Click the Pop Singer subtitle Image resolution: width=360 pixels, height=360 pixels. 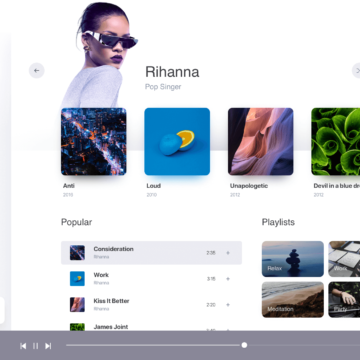pyautogui.click(x=163, y=87)
